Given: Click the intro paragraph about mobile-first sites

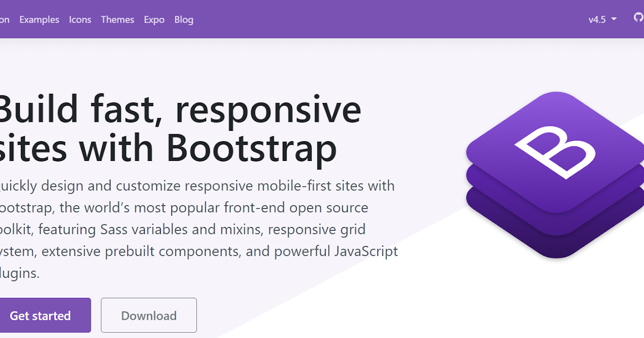Looking at the screenshot, I should click(x=199, y=229).
